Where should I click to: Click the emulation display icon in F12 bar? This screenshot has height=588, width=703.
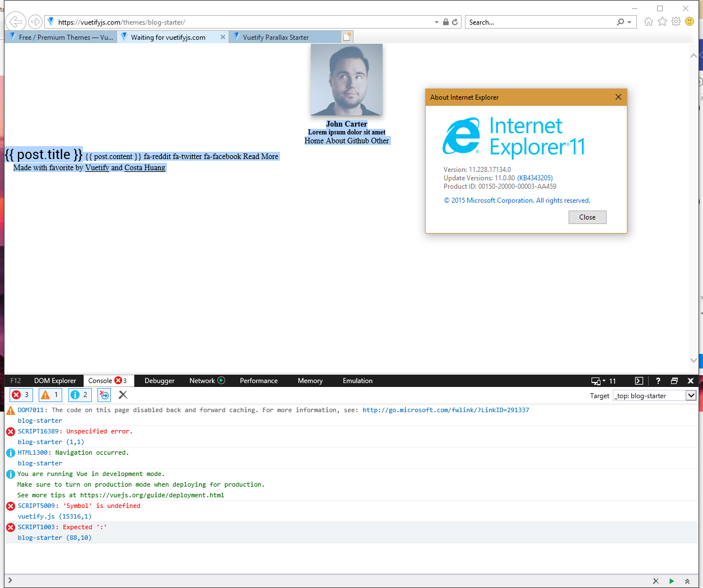coord(596,381)
